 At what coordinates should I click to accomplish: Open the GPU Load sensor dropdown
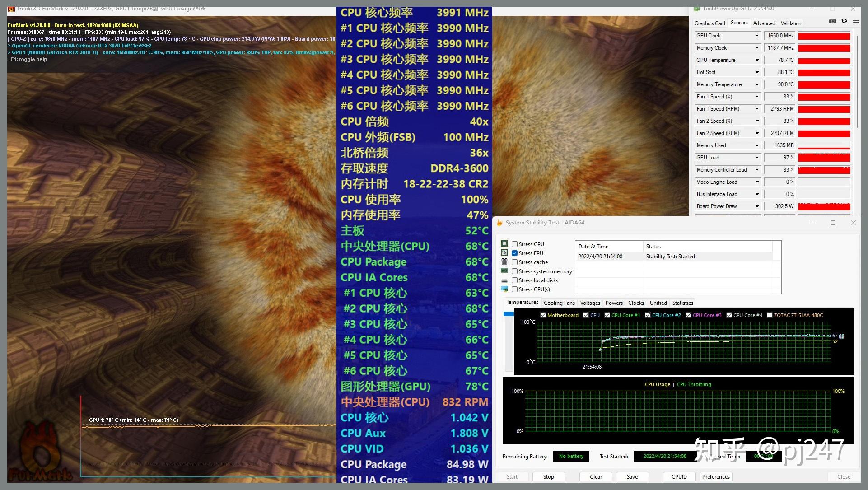[757, 158]
